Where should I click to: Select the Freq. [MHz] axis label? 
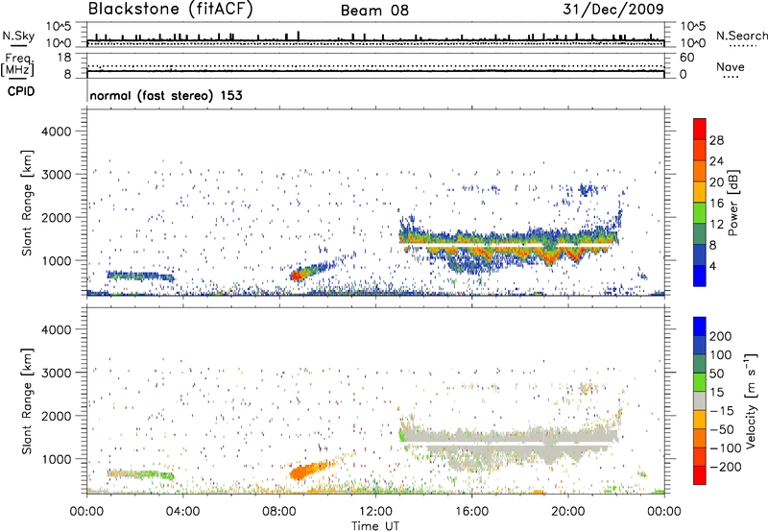[17, 65]
